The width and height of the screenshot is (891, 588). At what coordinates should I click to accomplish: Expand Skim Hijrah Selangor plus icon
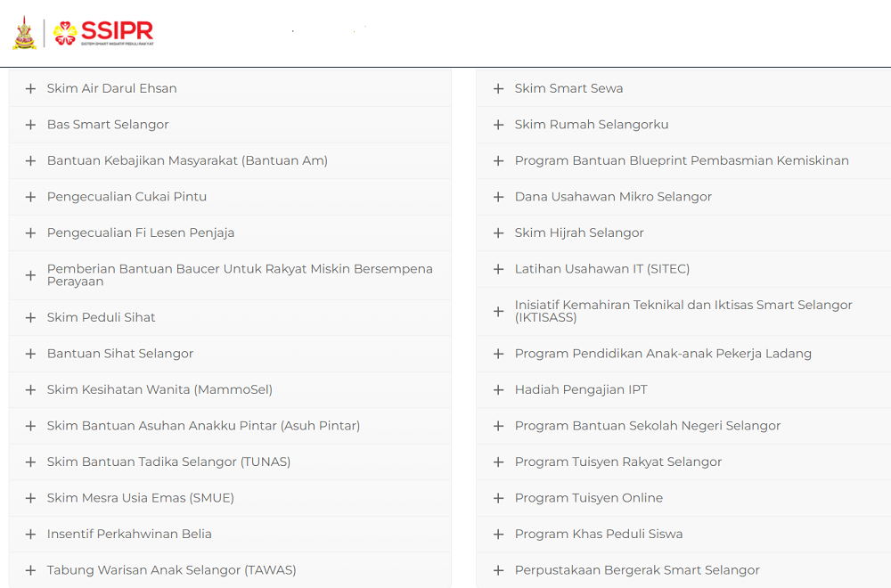(498, 233)
